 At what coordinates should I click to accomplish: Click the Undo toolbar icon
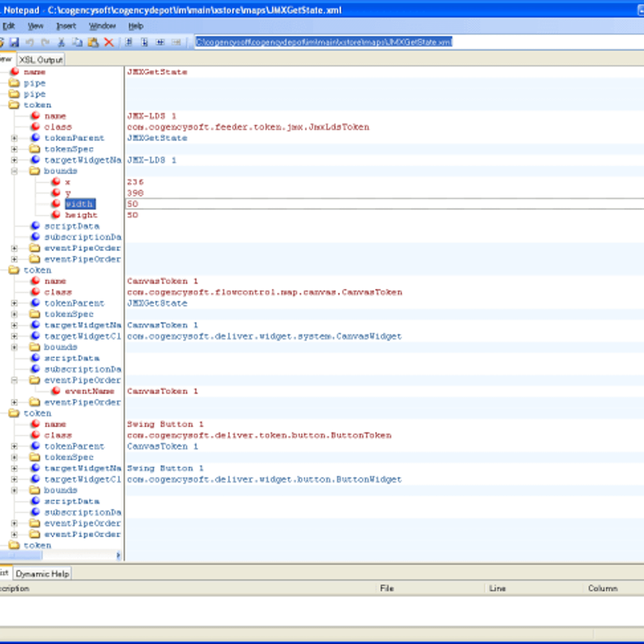[30, 42]
